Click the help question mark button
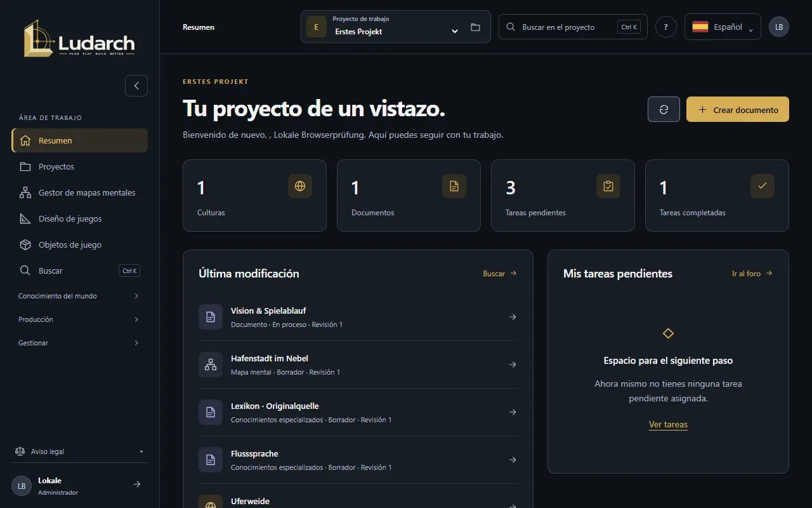Screen dimensions: 812x508 pos(666,27)
